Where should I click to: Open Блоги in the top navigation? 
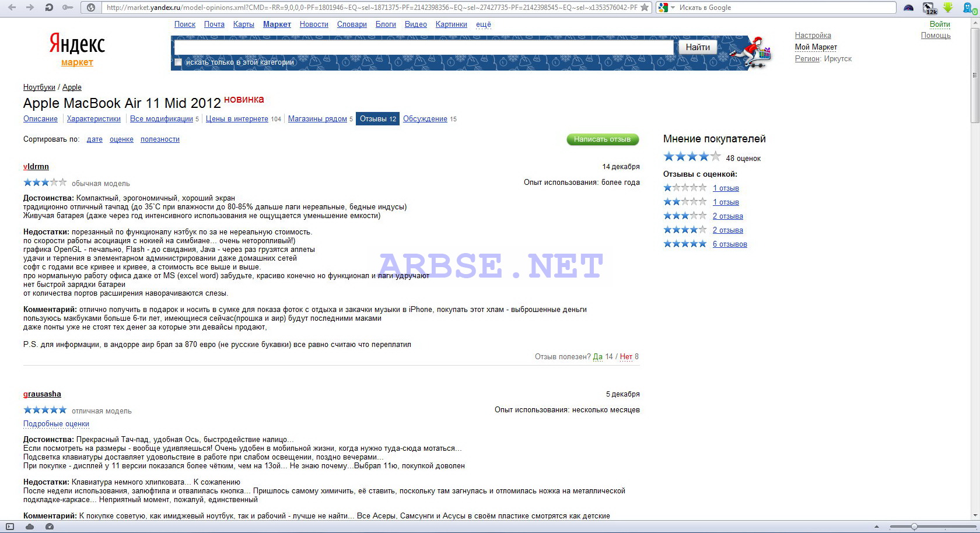[x=386, y=24]
